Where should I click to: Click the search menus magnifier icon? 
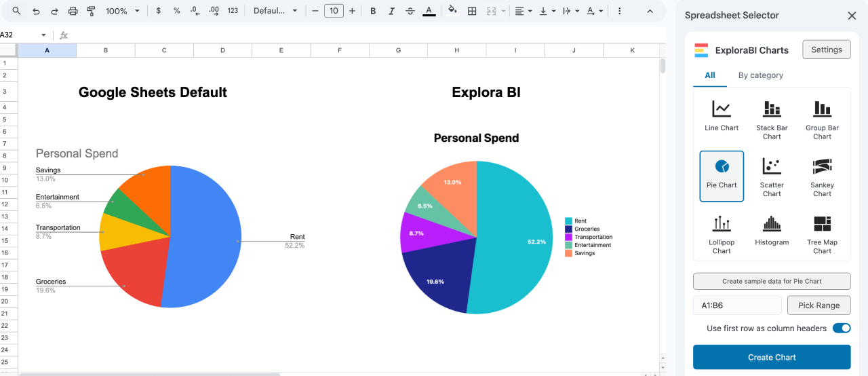coord(16,11)
